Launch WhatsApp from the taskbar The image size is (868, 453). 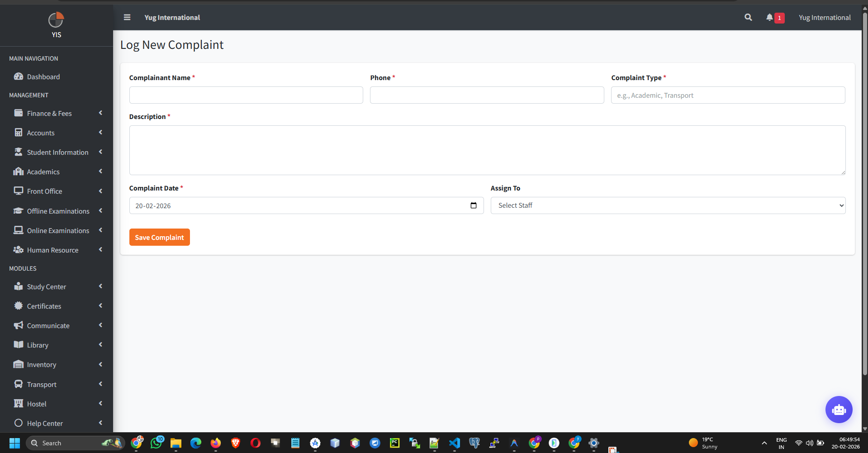[157, 443]
